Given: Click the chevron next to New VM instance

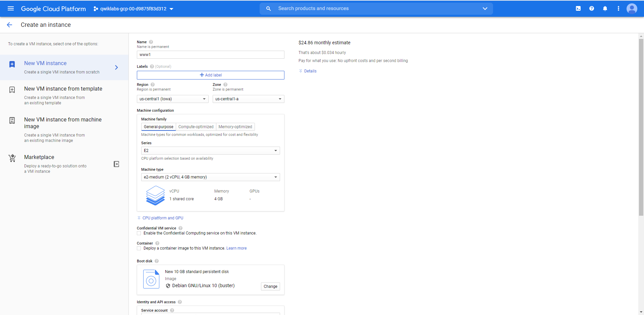Looking at the screenshot, I should (116, 67).
